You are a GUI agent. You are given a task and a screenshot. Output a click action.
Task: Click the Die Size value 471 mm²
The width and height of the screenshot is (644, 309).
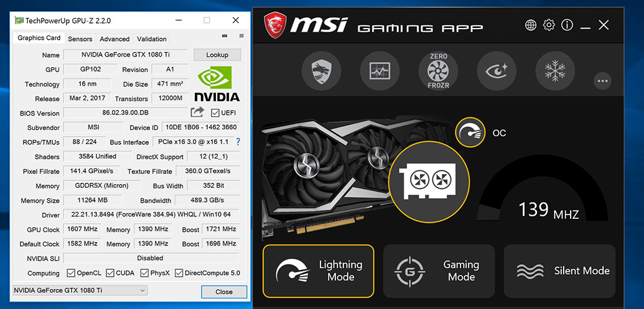click(170, 84)
